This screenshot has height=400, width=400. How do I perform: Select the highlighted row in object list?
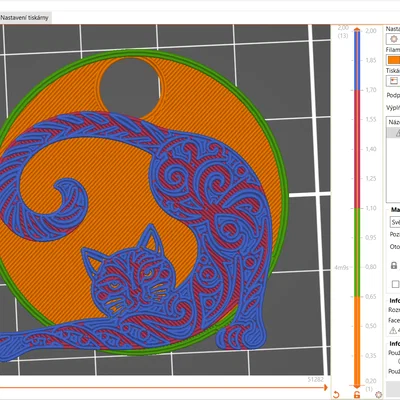[x=393, y=133]
